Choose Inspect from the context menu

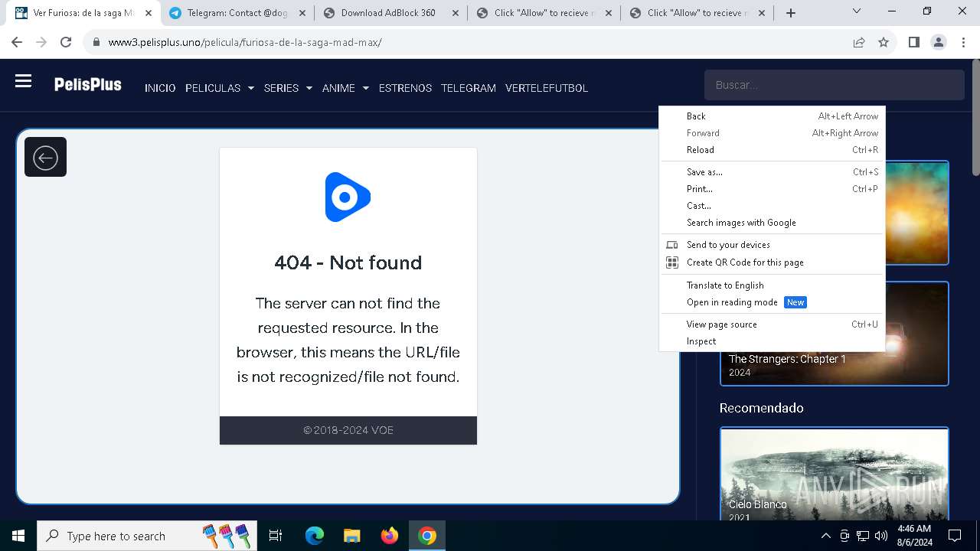tap(772, 341)
